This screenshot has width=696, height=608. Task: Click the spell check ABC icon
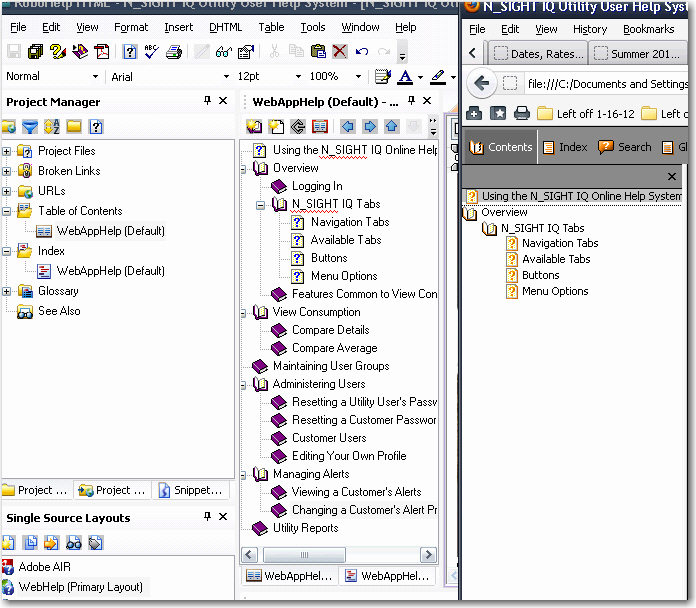pos(152,52)
